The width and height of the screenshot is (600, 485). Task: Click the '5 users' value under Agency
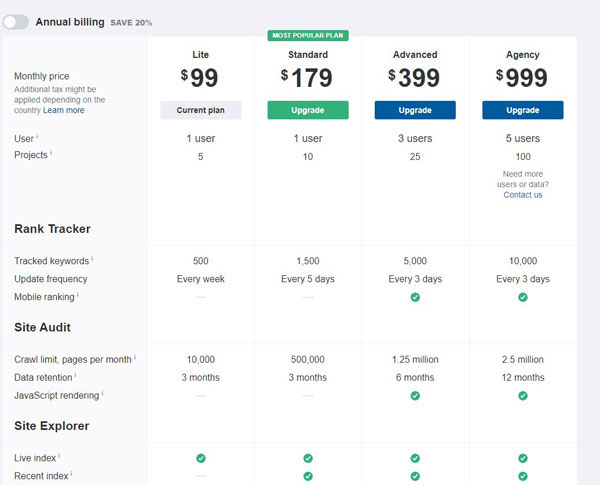click(523, 139)
